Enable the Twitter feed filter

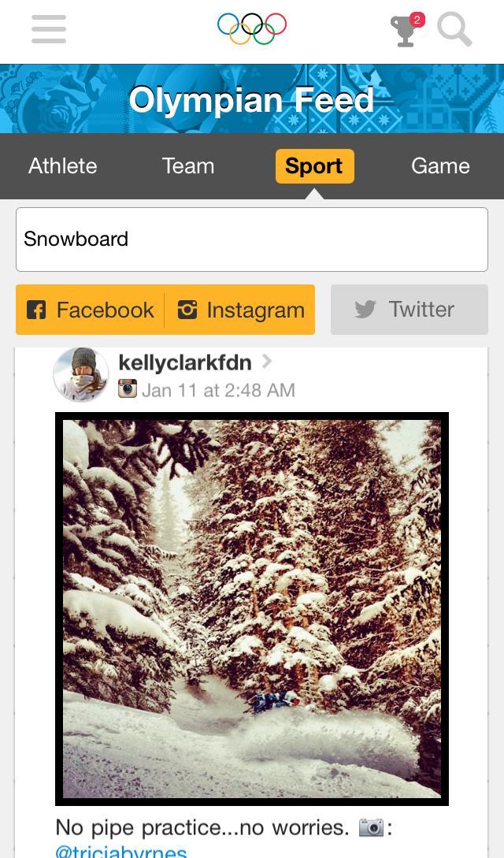point(409,310)
